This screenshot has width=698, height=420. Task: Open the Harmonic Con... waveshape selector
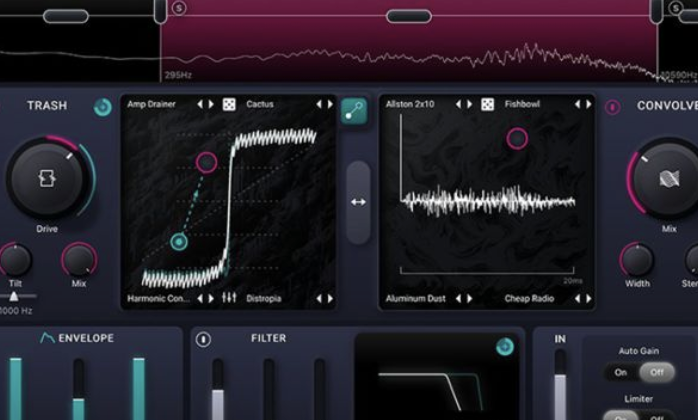[158, 298]
